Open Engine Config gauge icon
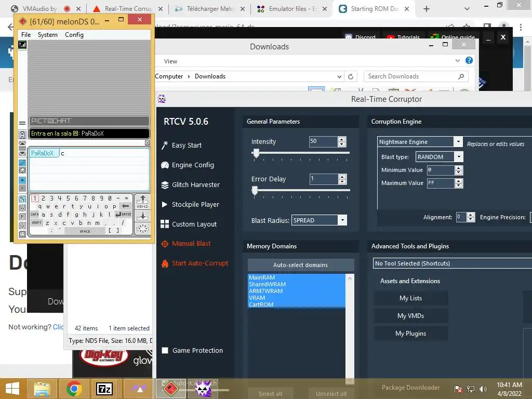 (165, 165)
